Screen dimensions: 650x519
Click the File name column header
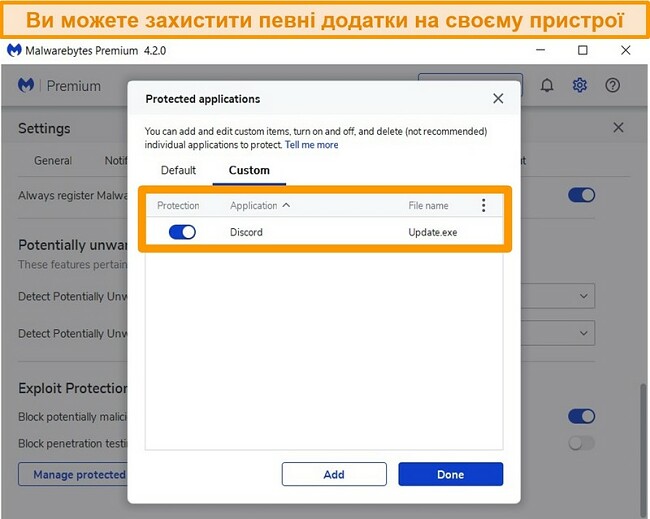coord(428,206)
